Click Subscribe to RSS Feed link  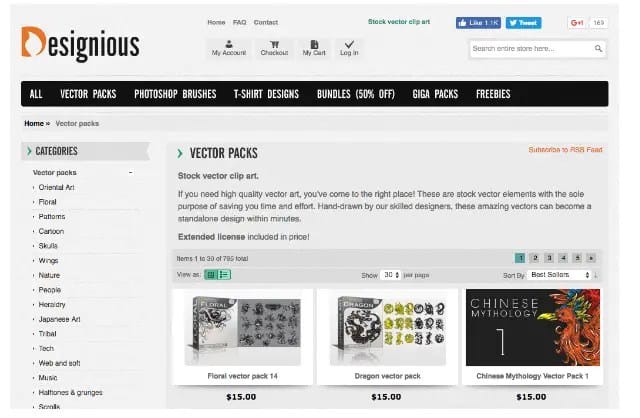565,150
